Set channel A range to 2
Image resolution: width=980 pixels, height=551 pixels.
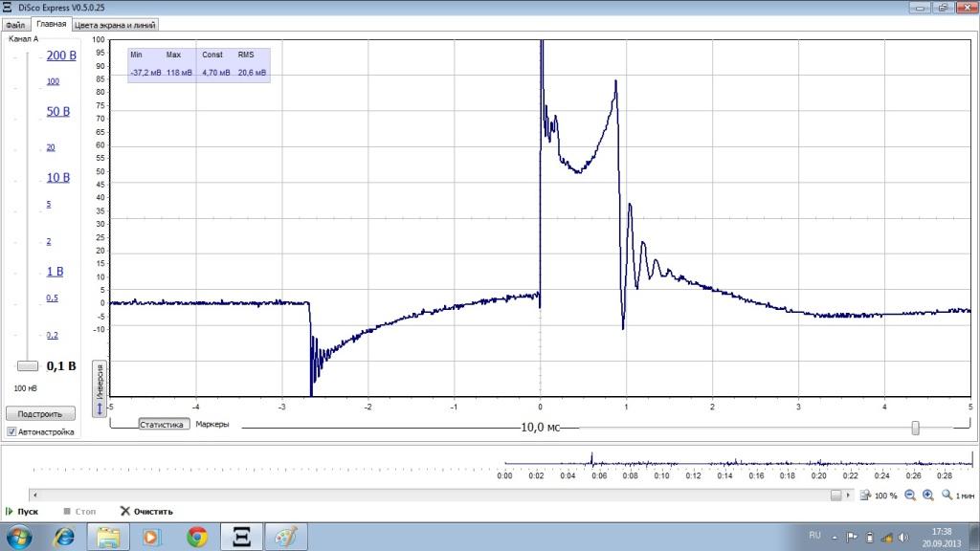click(49, 241)
